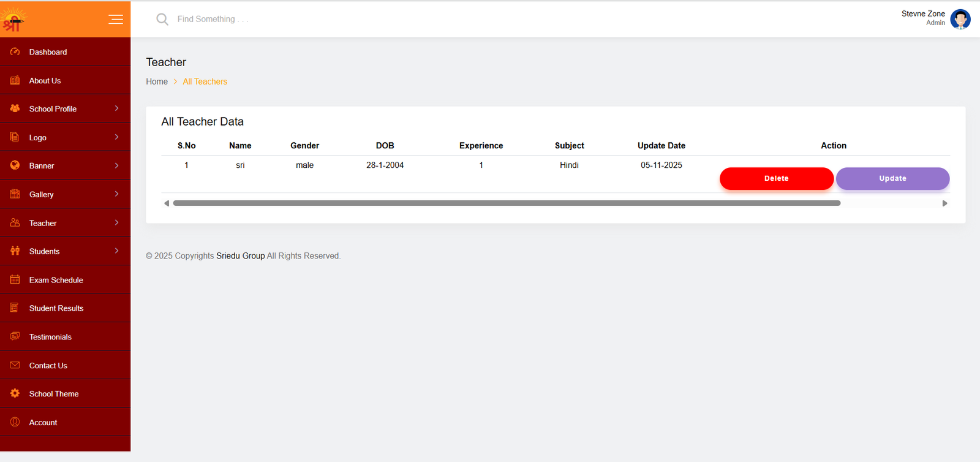This screenshot has width=980, height=462.
Task: Open the About Us menu item
Action: [x=65, y=80]
